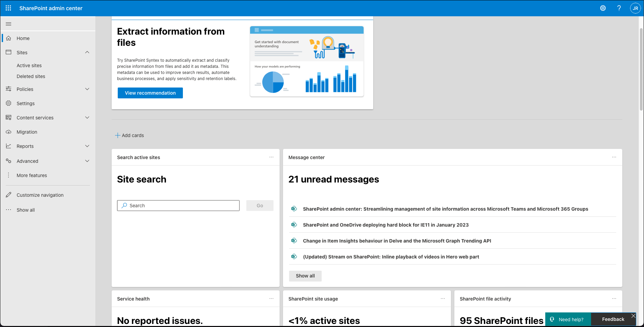Click Add cards on the dashboard
Viewport: 644px width, 327px height.
[x=130, y=135]
